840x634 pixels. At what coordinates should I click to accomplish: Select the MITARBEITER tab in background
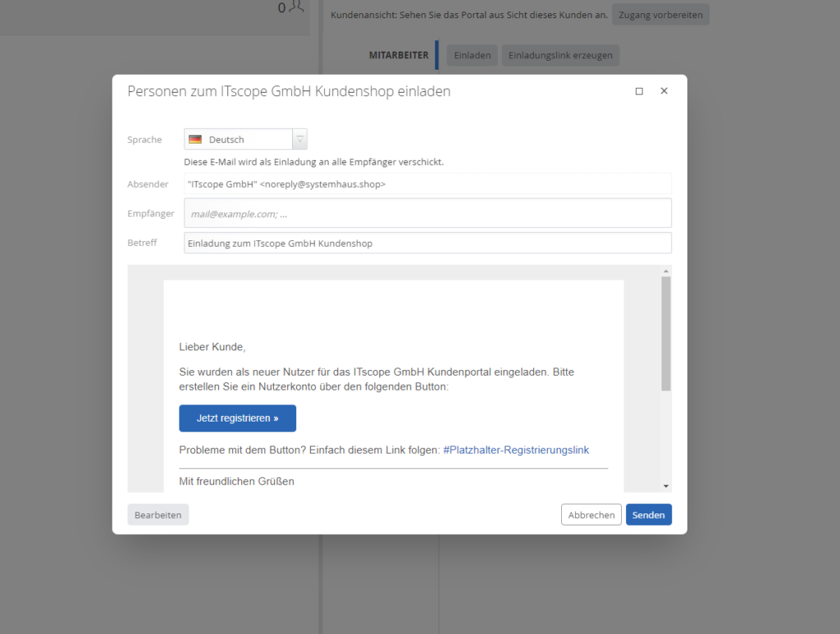click(399, 55)
